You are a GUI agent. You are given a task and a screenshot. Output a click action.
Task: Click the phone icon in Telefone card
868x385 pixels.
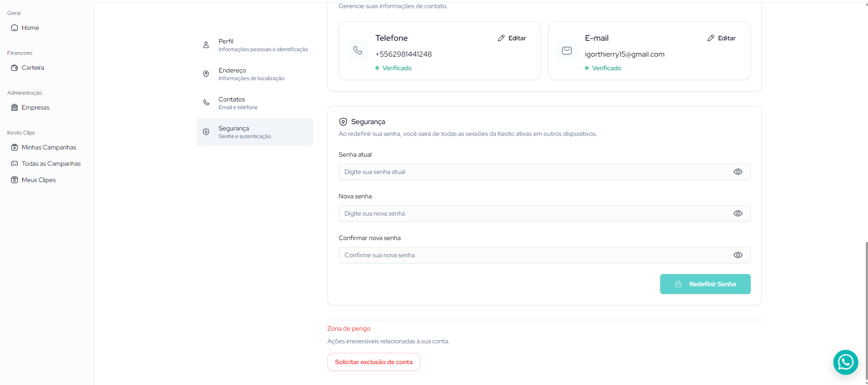pos(358,50)
